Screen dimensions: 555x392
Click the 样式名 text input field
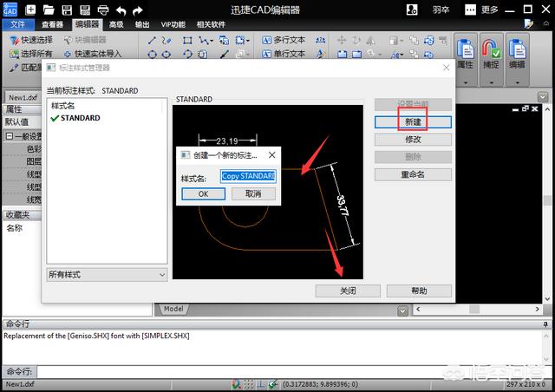click(x=248, y=176)
